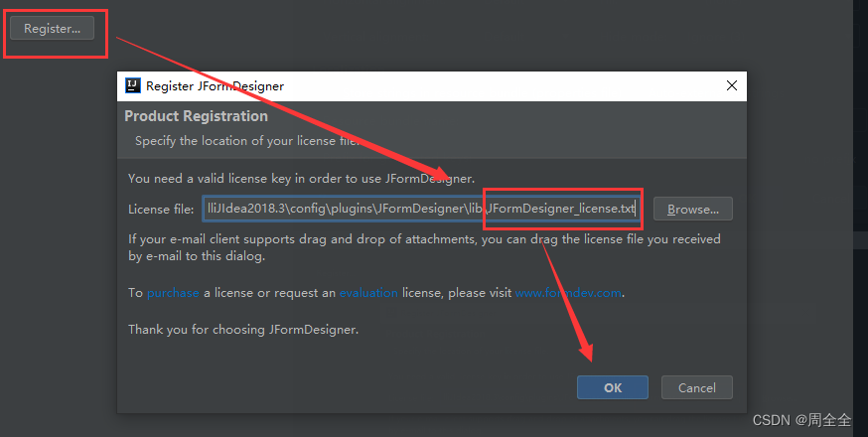
Task: Close the Register JFormDesigner dialog
Action: pos(731,85)
